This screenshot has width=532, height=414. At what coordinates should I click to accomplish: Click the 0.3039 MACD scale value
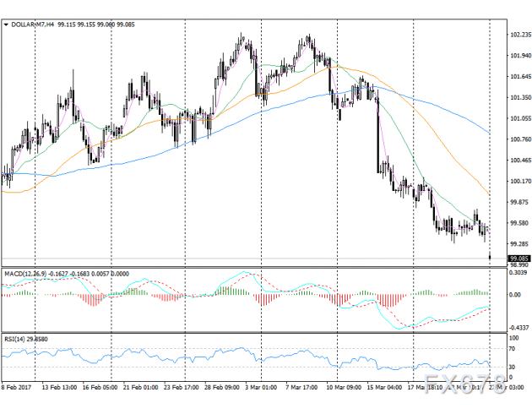[x=518, y=273]
